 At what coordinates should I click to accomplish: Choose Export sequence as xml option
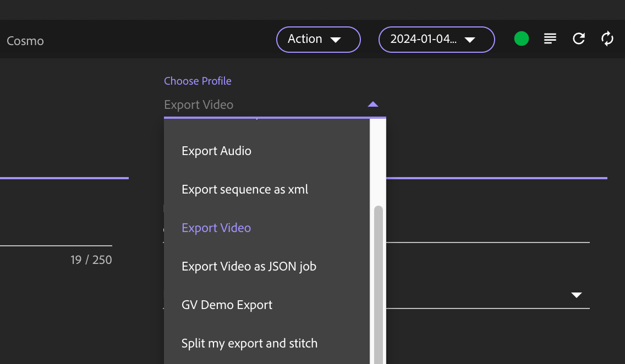click(x=245, y=190)
